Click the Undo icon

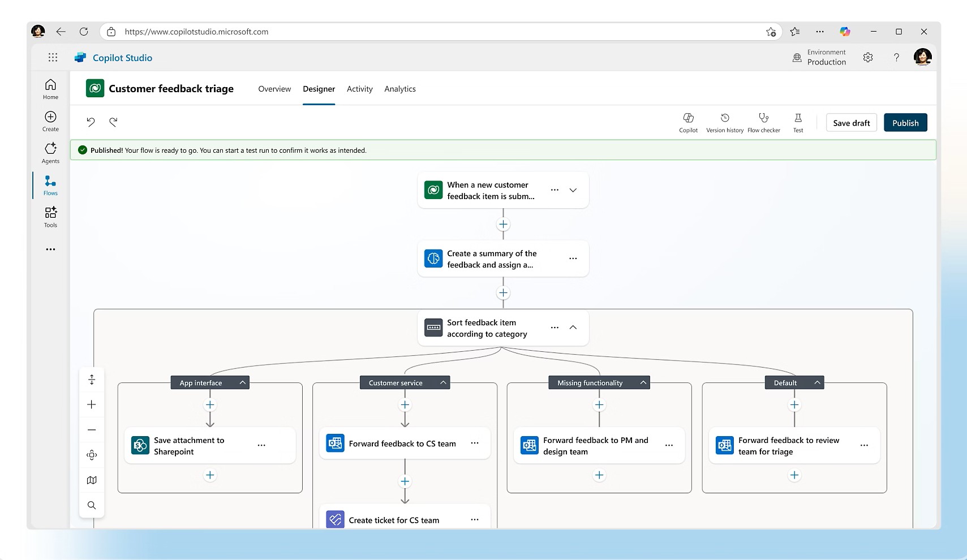coord(91,122)
